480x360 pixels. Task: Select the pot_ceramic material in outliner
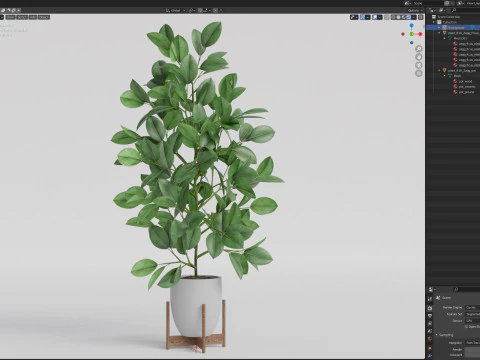pos(467,86)
